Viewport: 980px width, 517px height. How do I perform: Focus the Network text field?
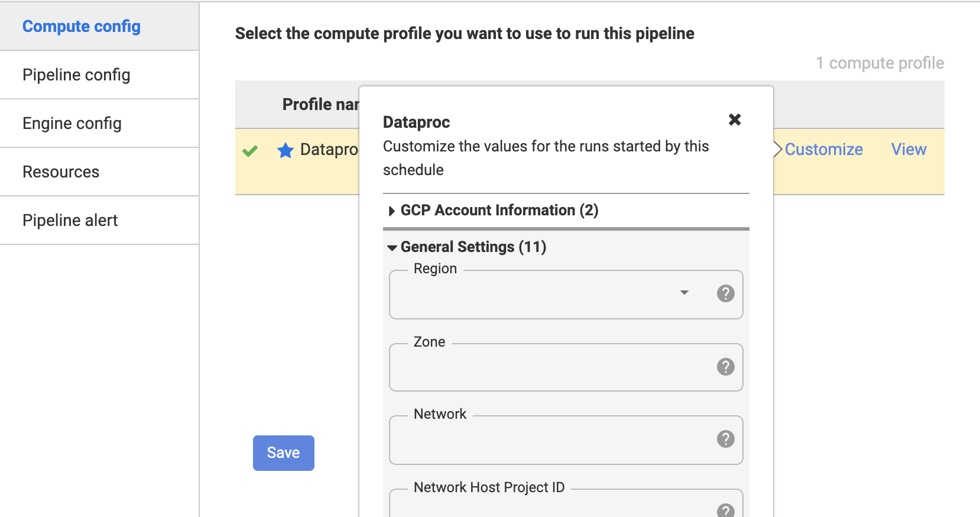(x=550, y=440)
